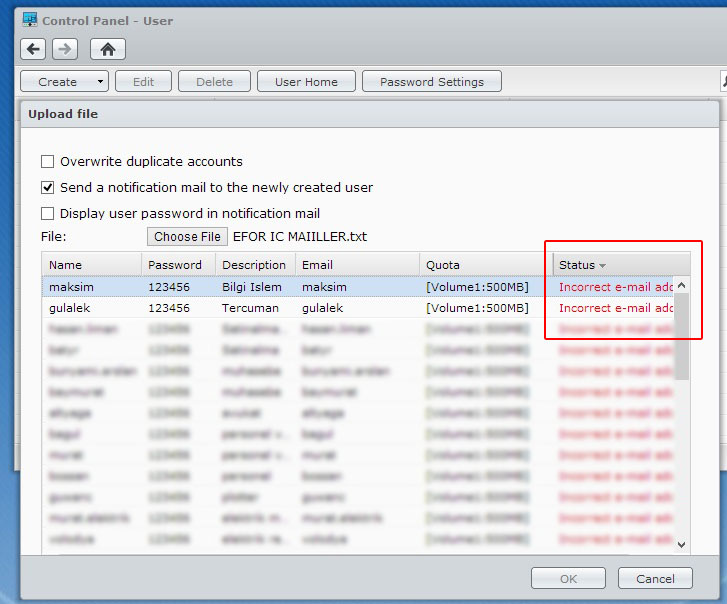Enable Display user password in notification mail
The image size is (727, 604).
48,213
